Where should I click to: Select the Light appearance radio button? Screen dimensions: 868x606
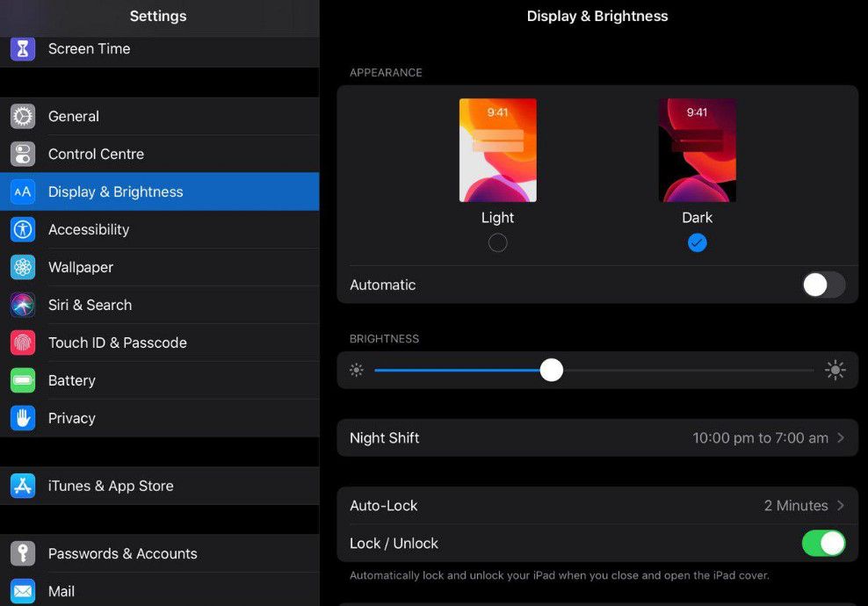(x=497, y=243)
